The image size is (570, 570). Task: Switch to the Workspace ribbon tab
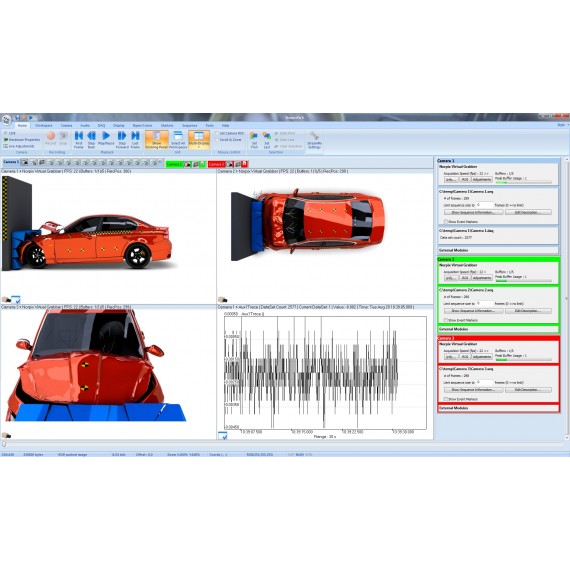pyautogui.click(x=44, y=125)
